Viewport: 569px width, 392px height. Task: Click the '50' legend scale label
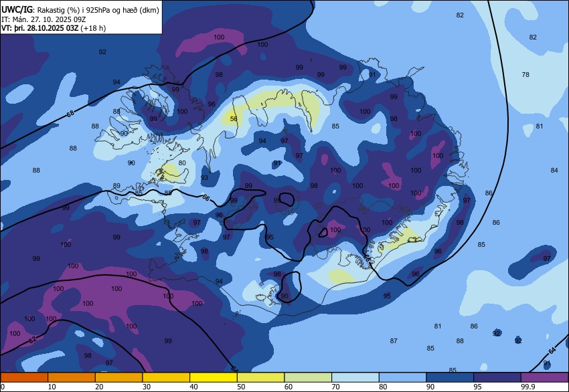point(241,387)
